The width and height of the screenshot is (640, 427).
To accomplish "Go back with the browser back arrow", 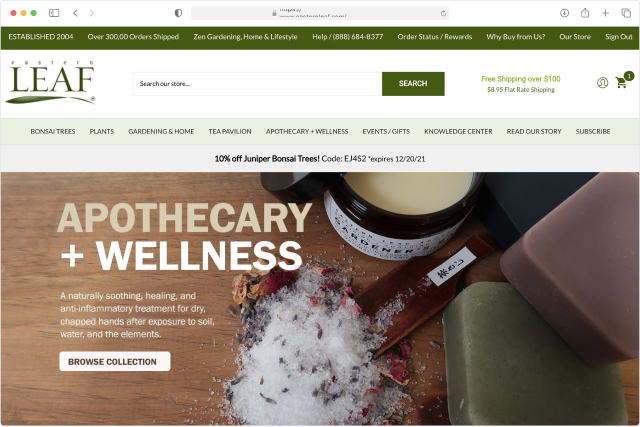I will tap(76, 13).
